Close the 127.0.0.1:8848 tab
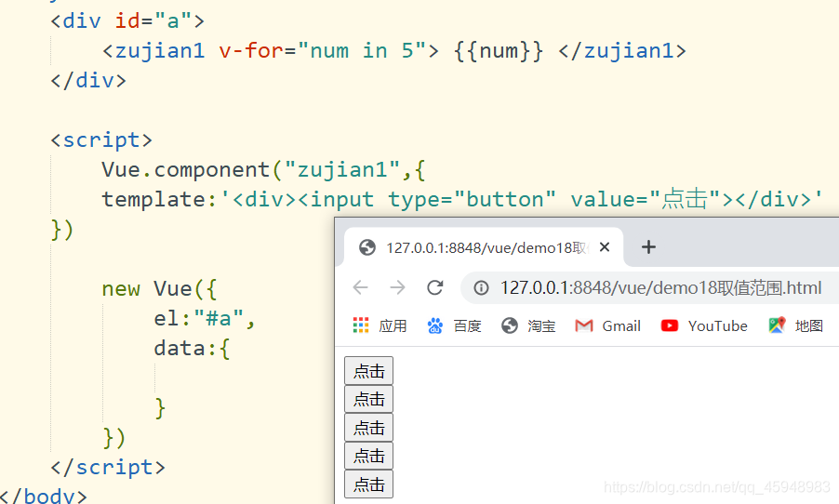Screen dimensions: 839x504 (605, 247)
